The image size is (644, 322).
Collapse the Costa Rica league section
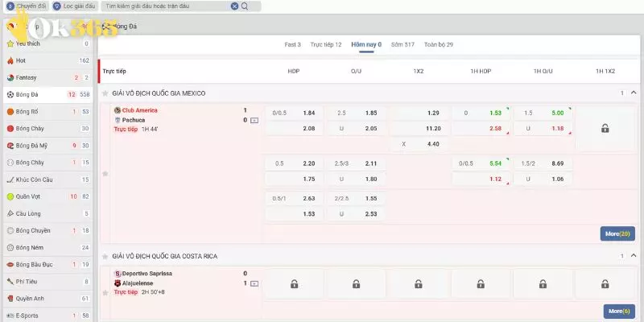coord(634,256)
